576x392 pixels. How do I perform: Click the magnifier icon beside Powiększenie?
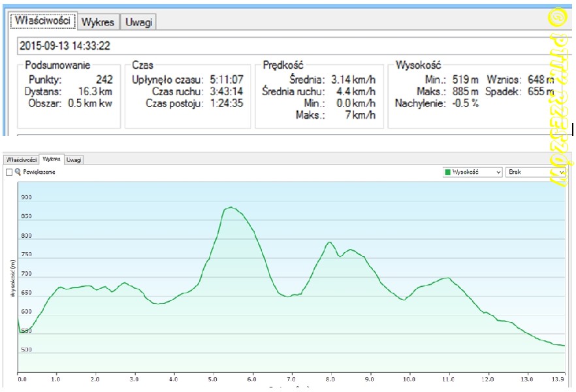tap(18, 172)
